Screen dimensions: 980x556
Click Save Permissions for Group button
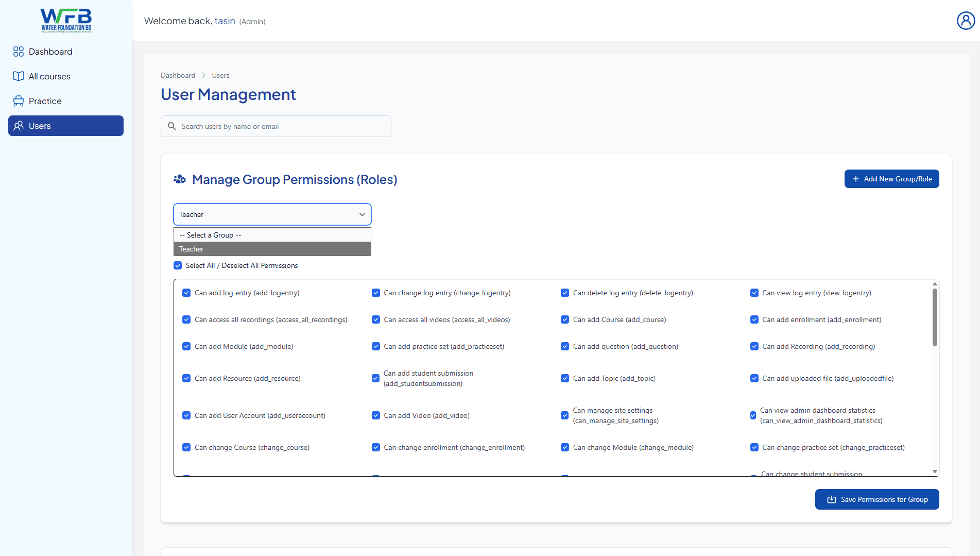point(877,499)
